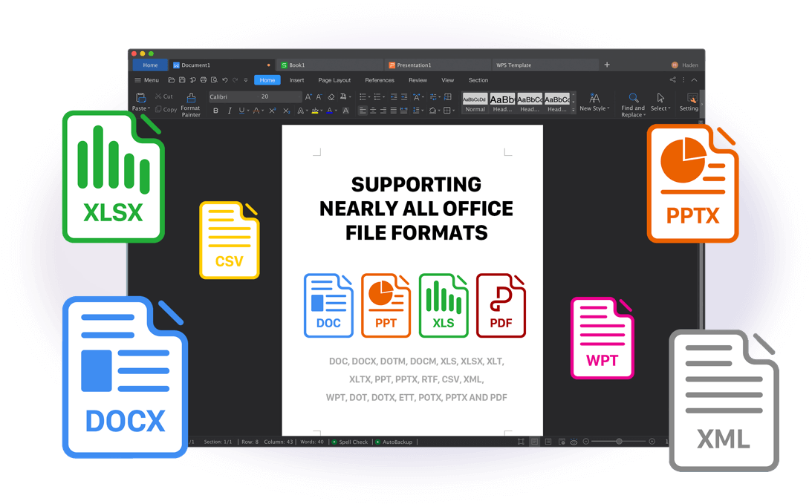
Task: Open the New Style dropdown
Action: click(594, 108)
